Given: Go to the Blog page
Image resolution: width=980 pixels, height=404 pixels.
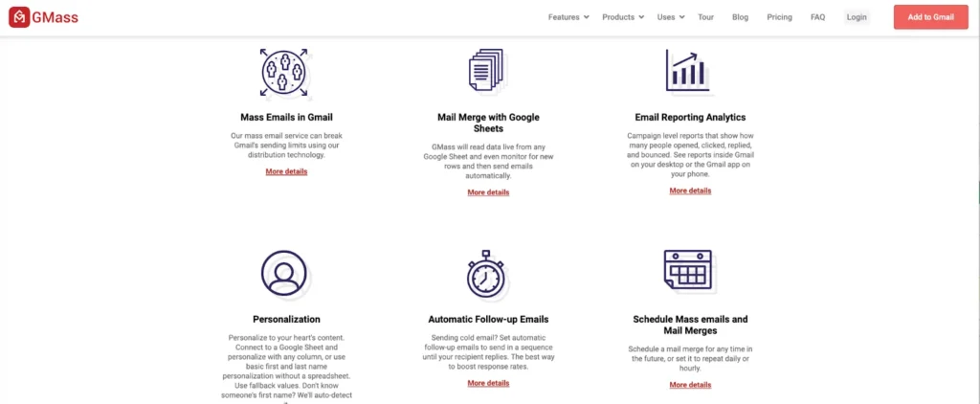Looking at the screenshot, I should pos(740,17).
